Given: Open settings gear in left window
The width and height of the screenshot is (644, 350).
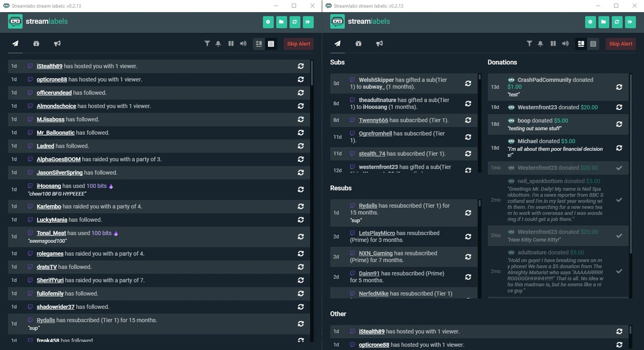Looking at the screenshot, I should pos(268,22).
